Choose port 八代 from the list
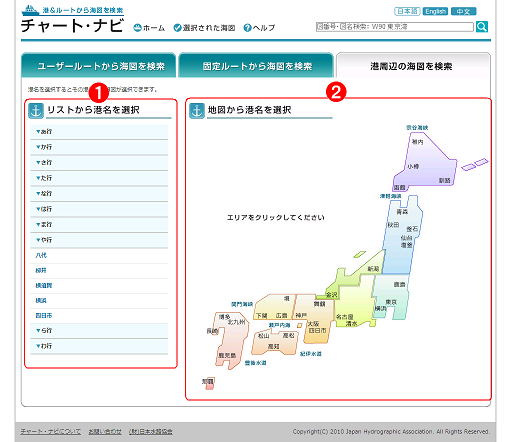 (41, 255)
